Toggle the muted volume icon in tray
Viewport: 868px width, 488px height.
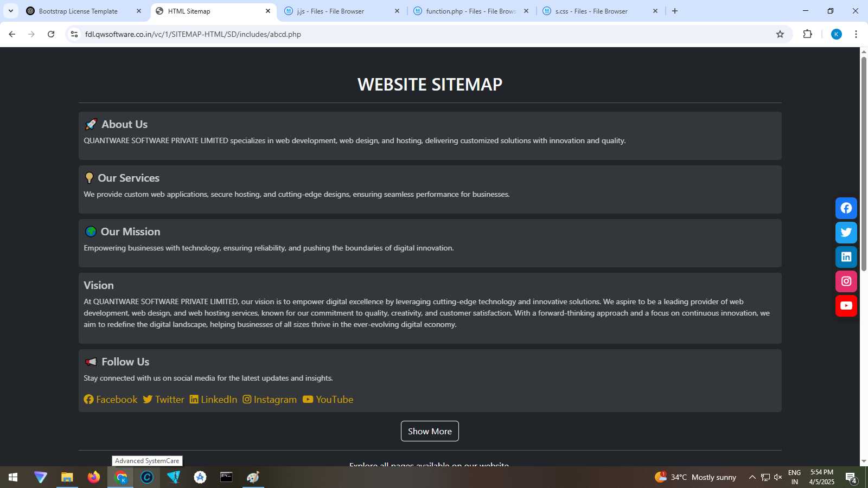778,477
